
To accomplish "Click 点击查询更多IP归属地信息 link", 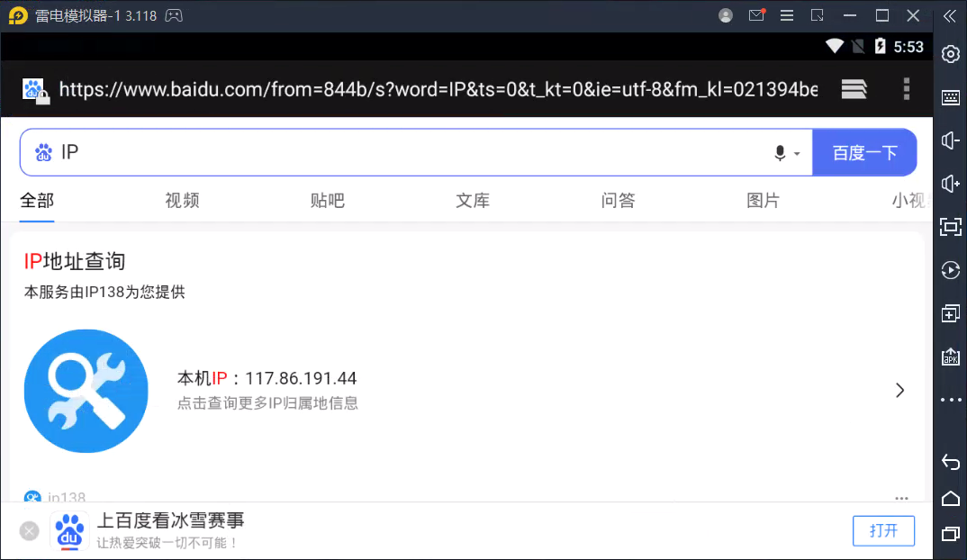I will click(x=267, y=403).
